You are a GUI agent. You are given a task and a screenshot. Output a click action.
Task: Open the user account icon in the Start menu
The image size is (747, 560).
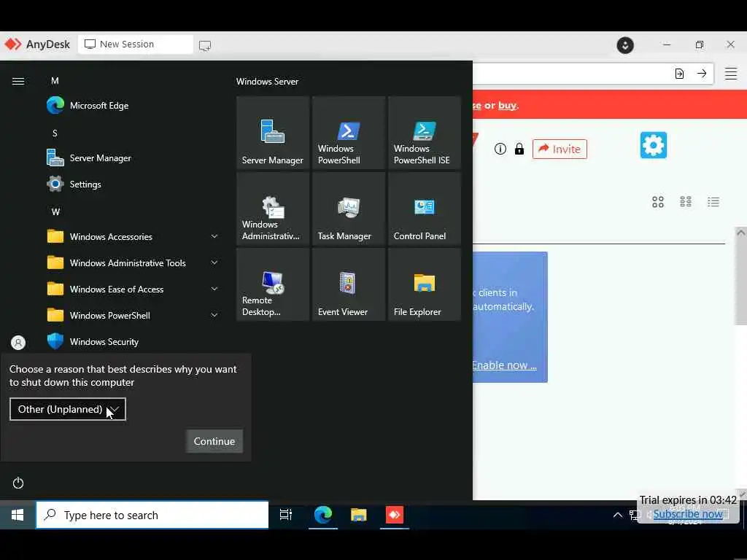(x=18, y=343)
